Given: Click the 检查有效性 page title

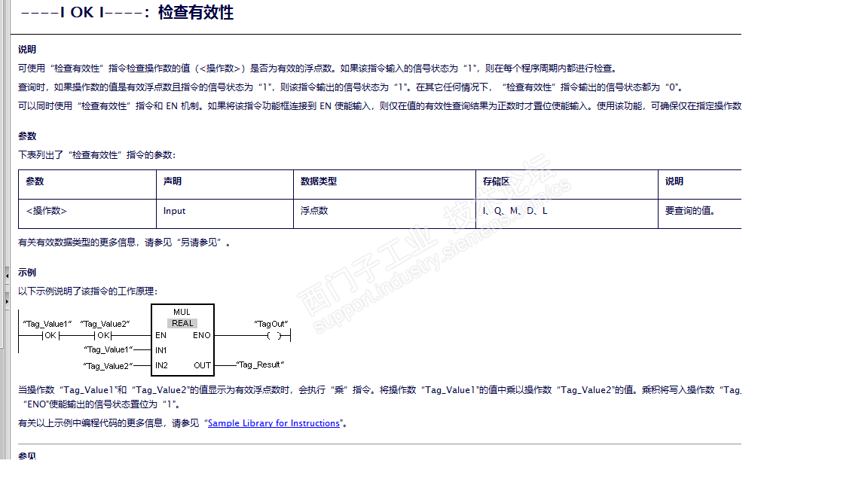Looking at the screenshot, I should point(195,12).
